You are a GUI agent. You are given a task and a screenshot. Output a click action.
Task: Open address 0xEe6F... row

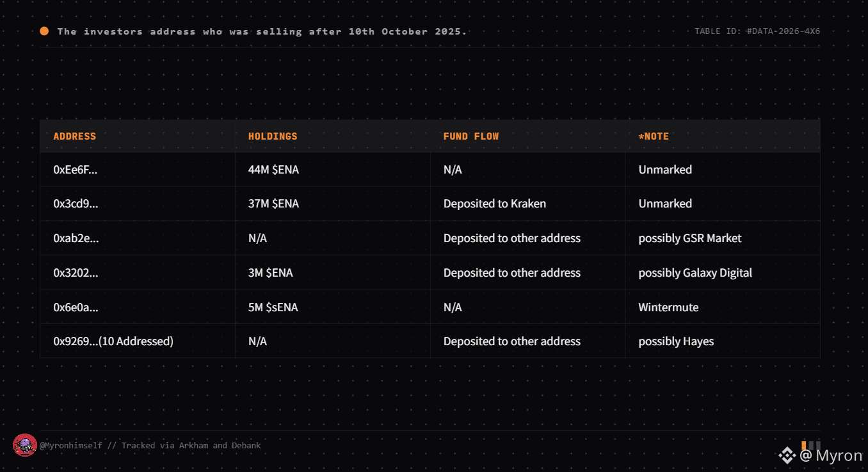tap(430, 170)
